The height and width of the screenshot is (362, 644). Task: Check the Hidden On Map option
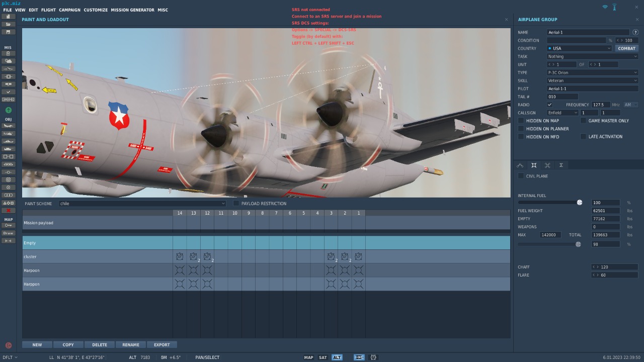click(521, 121)
